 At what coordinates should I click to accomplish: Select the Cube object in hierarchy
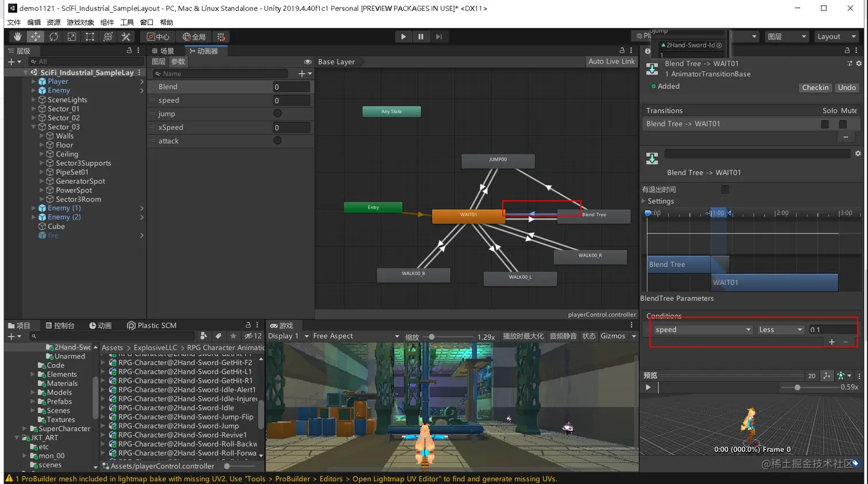click(x=56, y=226)
